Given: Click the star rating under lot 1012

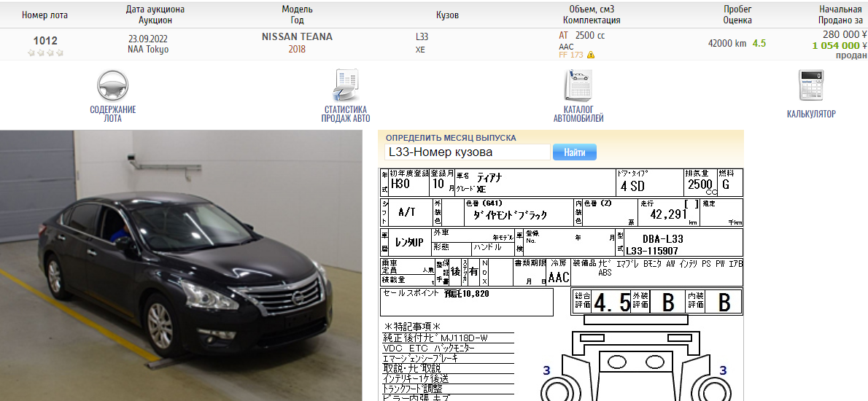Looking at the screenshot, I should pos(45,53).
